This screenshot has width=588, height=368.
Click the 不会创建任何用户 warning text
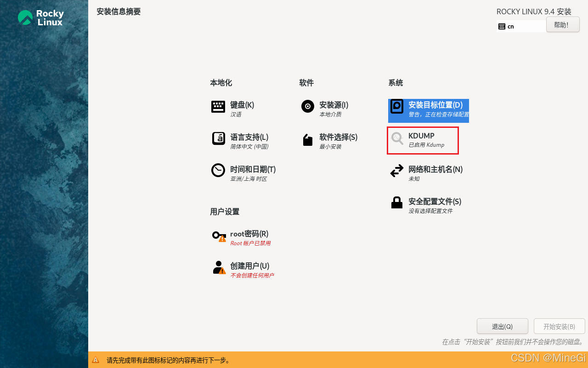click(x=252, y=276)
